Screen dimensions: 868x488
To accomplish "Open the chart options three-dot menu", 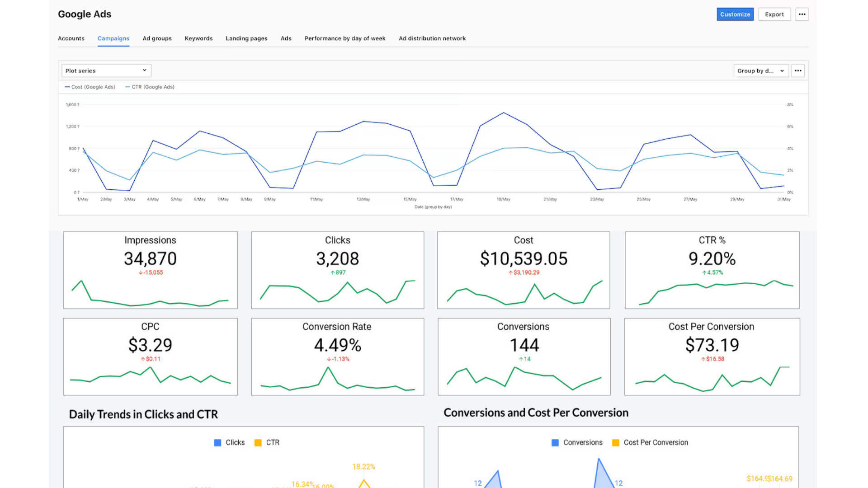I will pyautogui.click(x=798, y=70).
